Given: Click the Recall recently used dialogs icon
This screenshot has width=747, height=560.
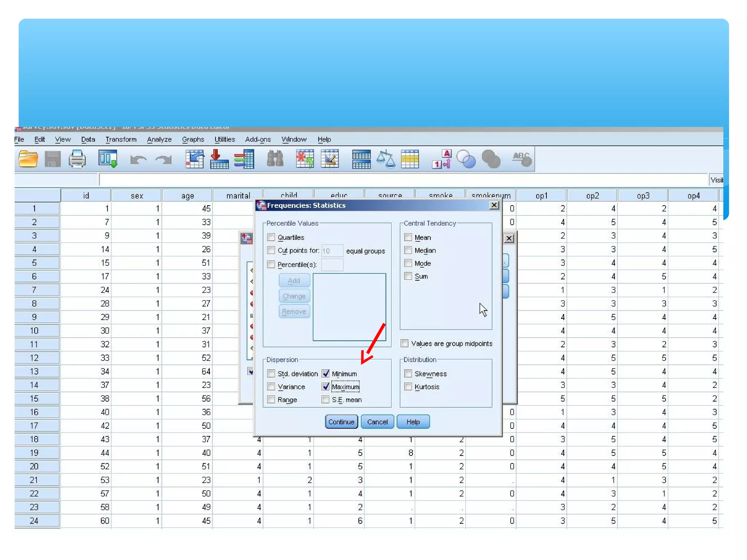Looking at the screenshot, I should pos(108,159).
